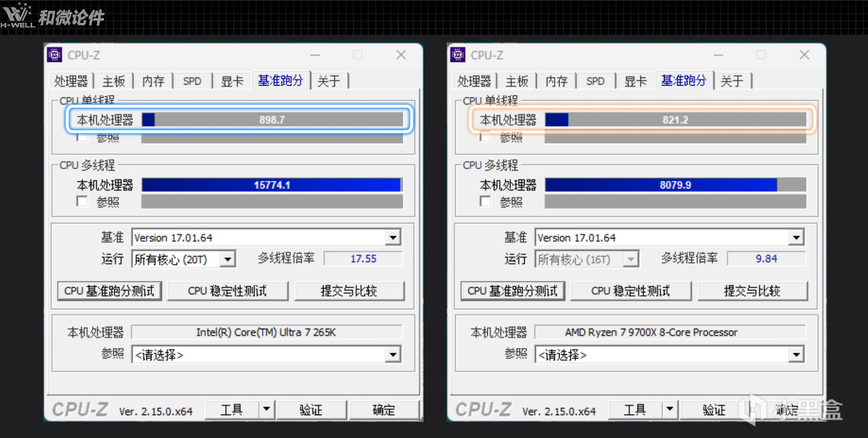Click 确定 button in left window

384,410
